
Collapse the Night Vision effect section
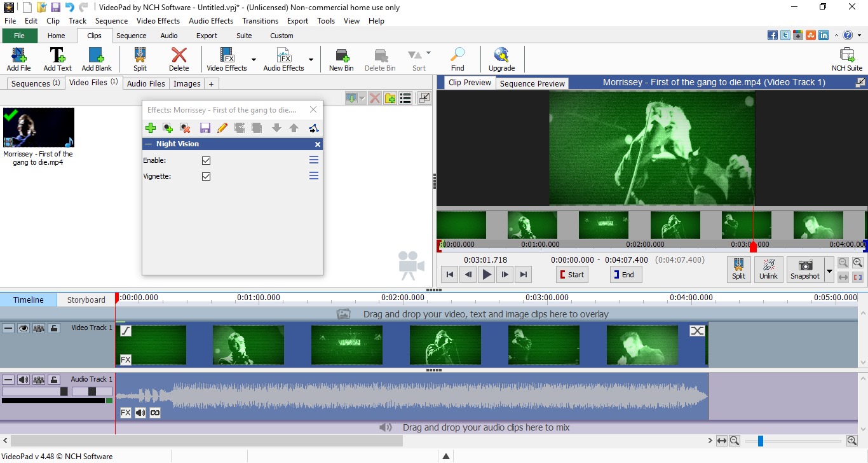coord(148,144)
